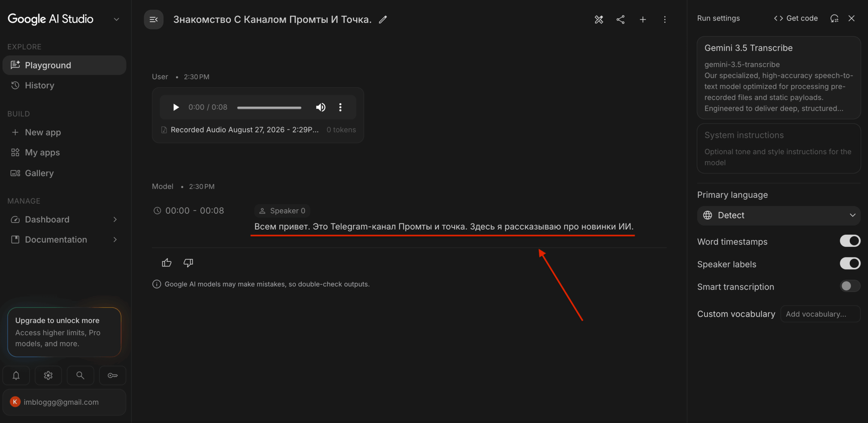Click the transcript text line

coord(444,227)
